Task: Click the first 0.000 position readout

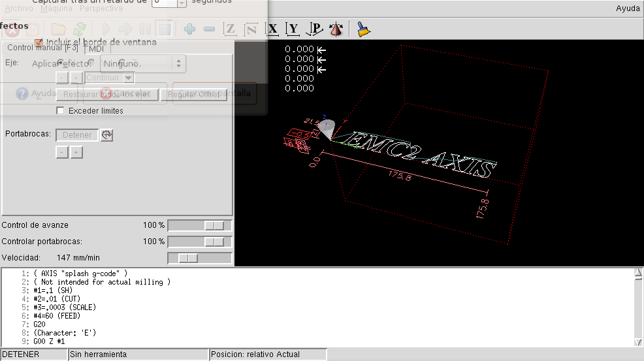Action: 299,49
